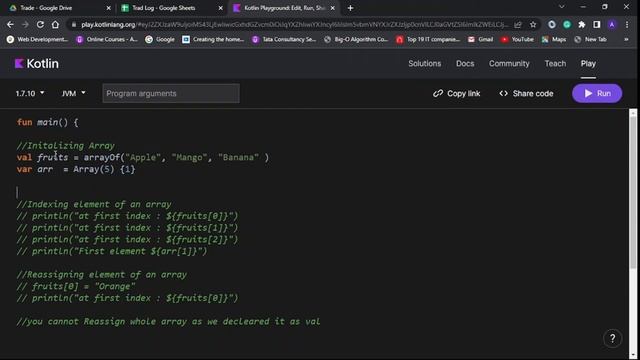Click the browser address bar URL
This screenshot has width=640, height=360.
point(294,24)
